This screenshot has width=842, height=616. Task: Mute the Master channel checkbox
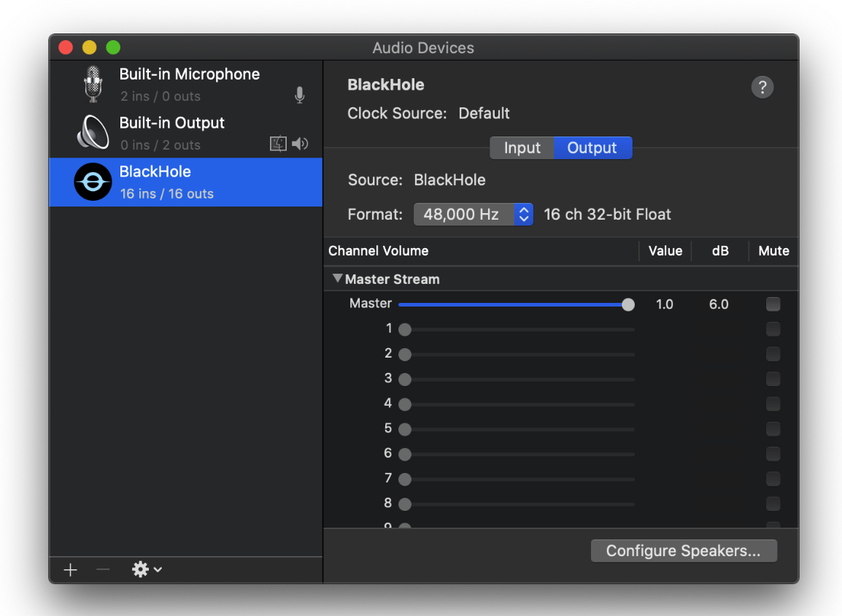[x=773, y=304]
